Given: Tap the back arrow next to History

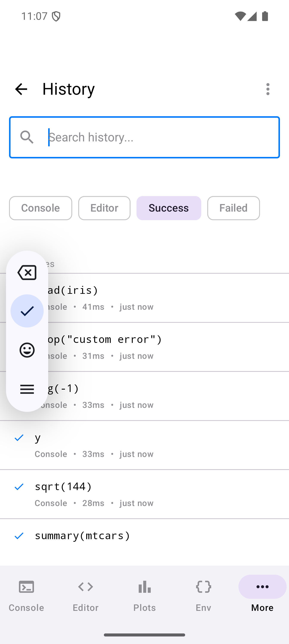Looking at the screenshot, I should 21,89.
